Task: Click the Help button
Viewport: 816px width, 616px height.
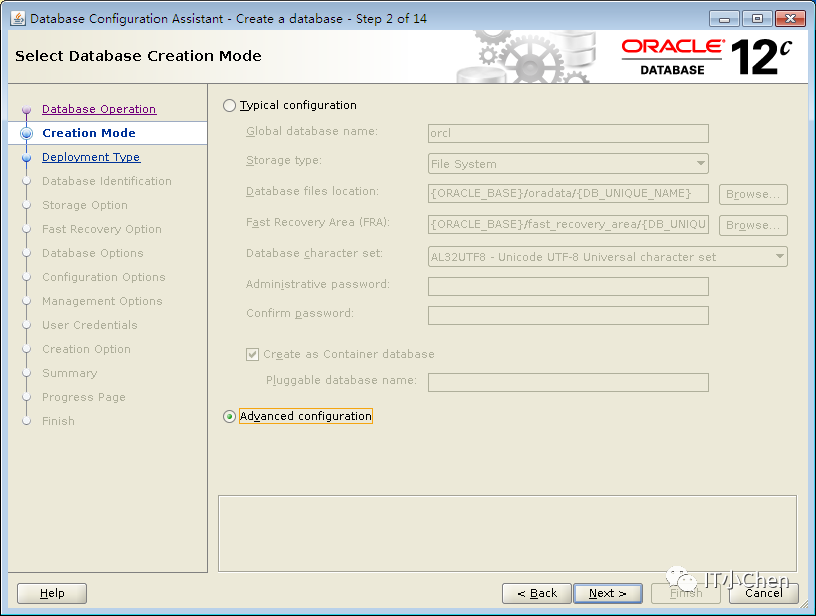Action: (52, 593)
